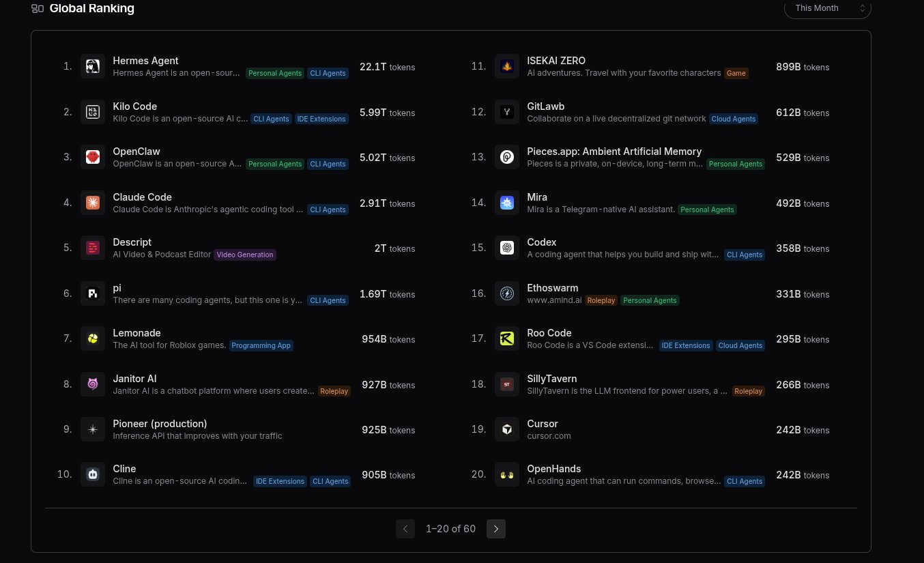Click the ISEKAI ZERO icon

point(507,66)
